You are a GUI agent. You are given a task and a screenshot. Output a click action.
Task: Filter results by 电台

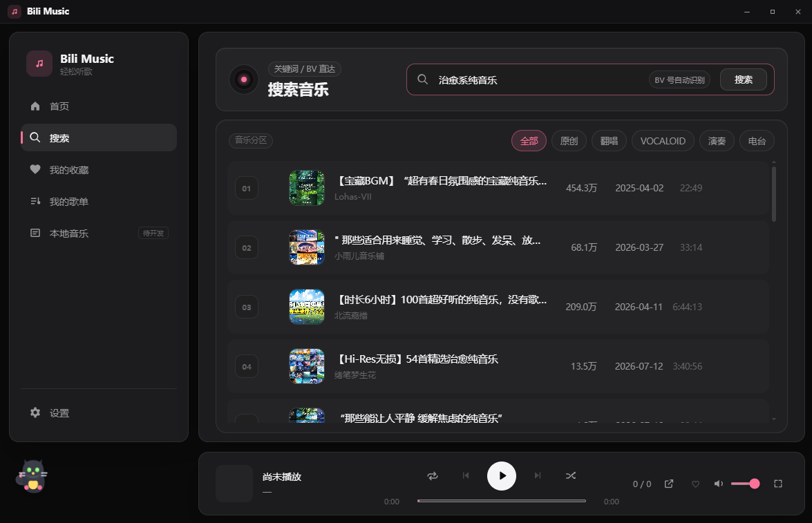click(757, 141)
